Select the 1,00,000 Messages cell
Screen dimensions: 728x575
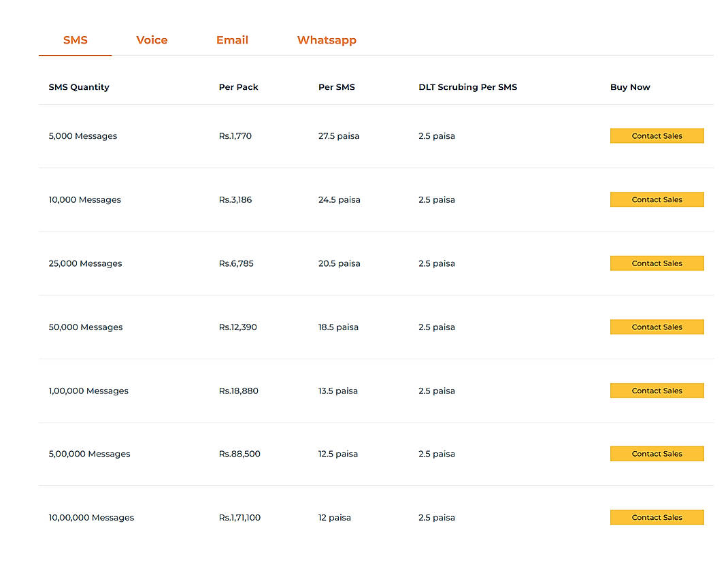(x=88, y=391)
